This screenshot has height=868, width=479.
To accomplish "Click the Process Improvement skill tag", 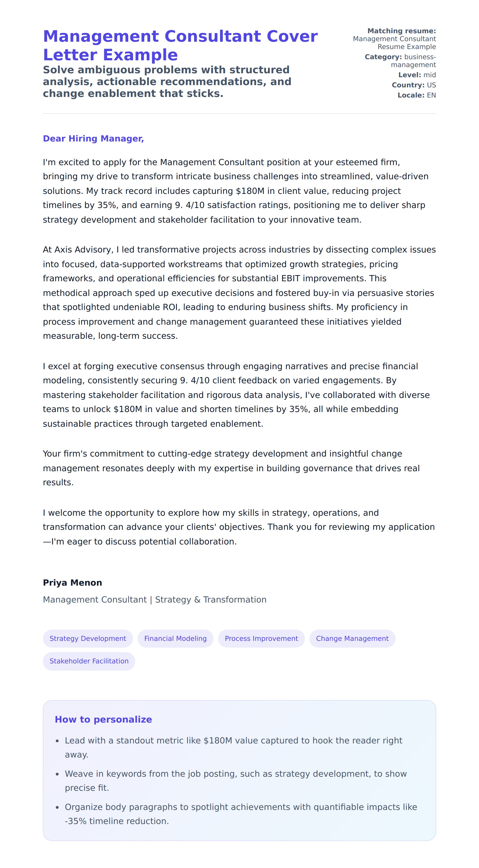I will click(x=261, y=639).
